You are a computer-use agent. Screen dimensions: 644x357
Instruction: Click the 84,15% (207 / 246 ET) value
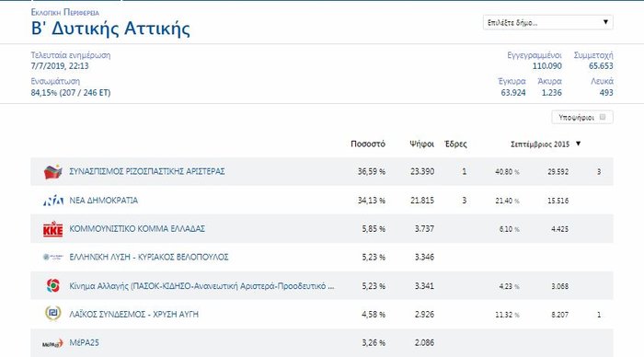[x=71, y=93]
